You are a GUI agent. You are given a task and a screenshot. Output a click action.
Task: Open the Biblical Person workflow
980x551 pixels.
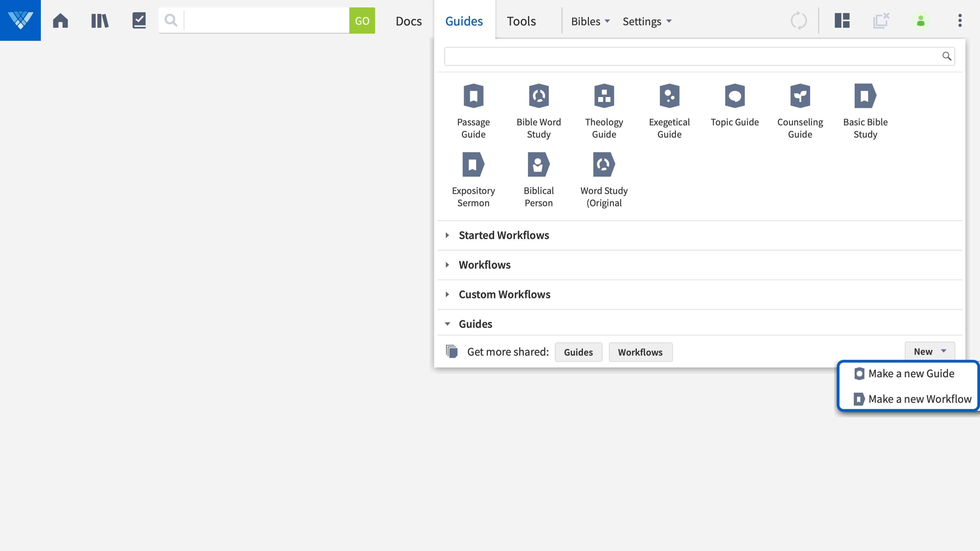[539, 180]
